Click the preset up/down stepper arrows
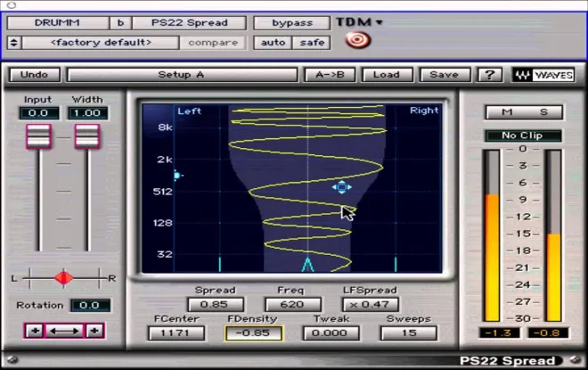 14,43
